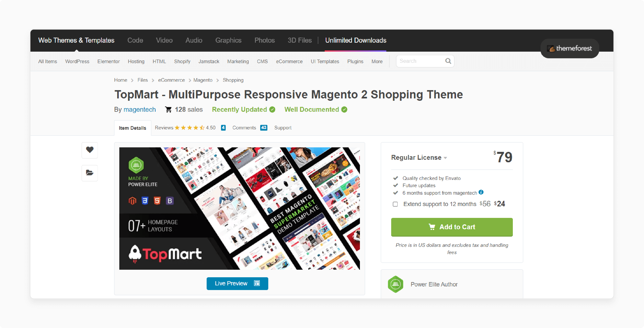Click the folder/collection icon
Viewport: 644px width, 328px height.
[90, 172]
